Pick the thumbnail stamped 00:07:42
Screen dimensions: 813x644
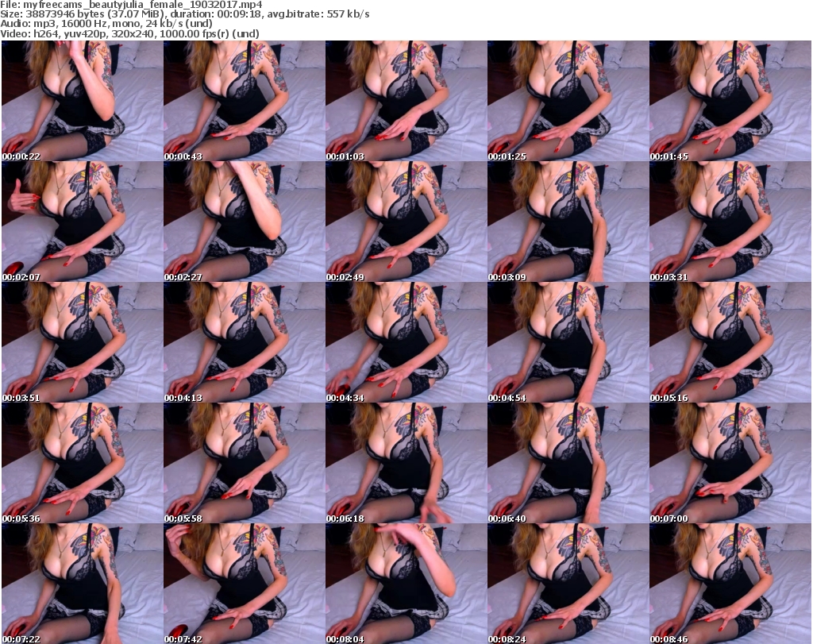pyautogui.click(x=245, y=584)
